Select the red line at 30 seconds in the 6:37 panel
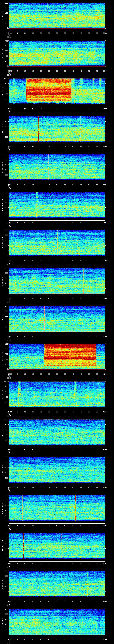The image size is (114, 644). tap(57, 243)
